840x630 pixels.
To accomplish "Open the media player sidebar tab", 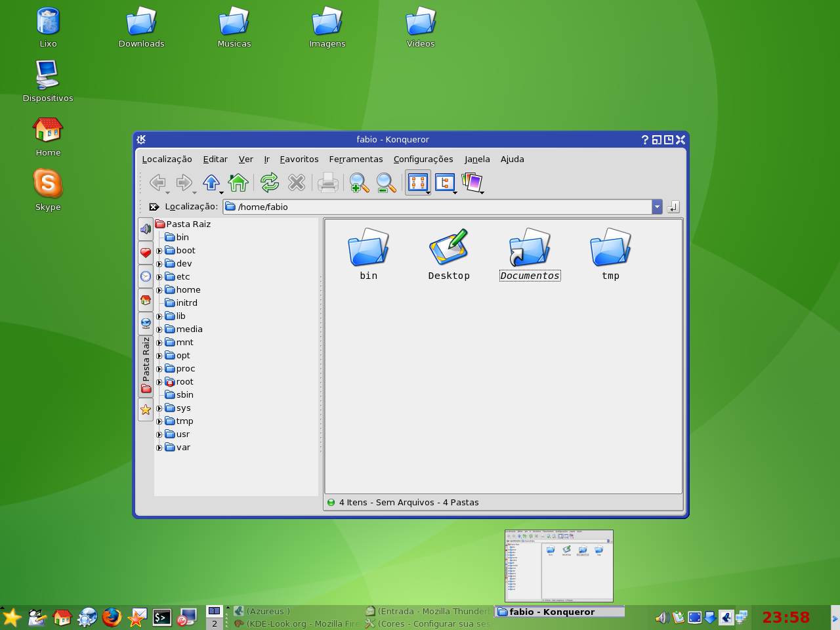I will tap(146, 229).
